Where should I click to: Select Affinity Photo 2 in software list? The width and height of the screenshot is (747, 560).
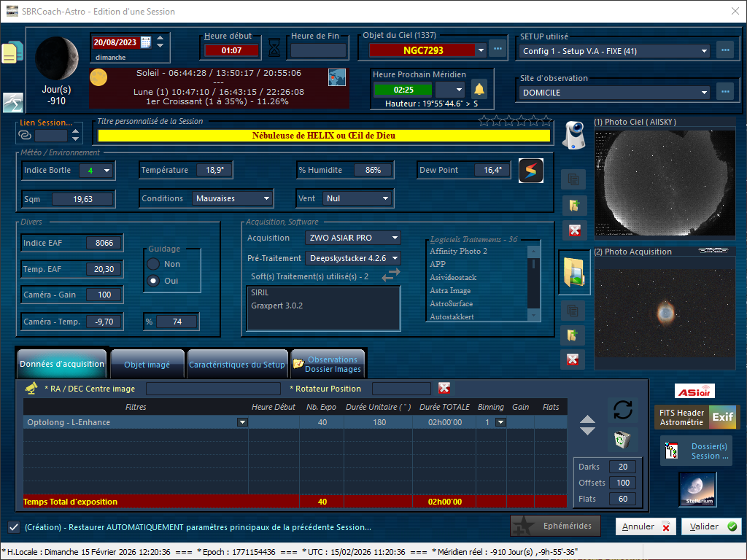click(x=458, y=251)
